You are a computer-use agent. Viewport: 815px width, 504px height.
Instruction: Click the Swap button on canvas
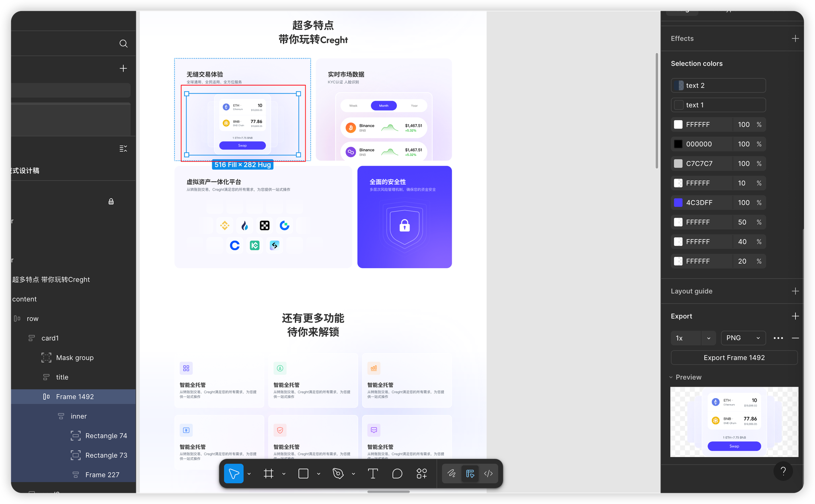click(242, 146)
